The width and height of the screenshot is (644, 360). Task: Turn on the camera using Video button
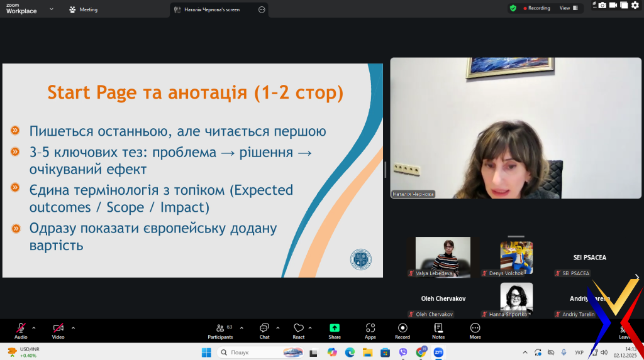click(58, 330)
